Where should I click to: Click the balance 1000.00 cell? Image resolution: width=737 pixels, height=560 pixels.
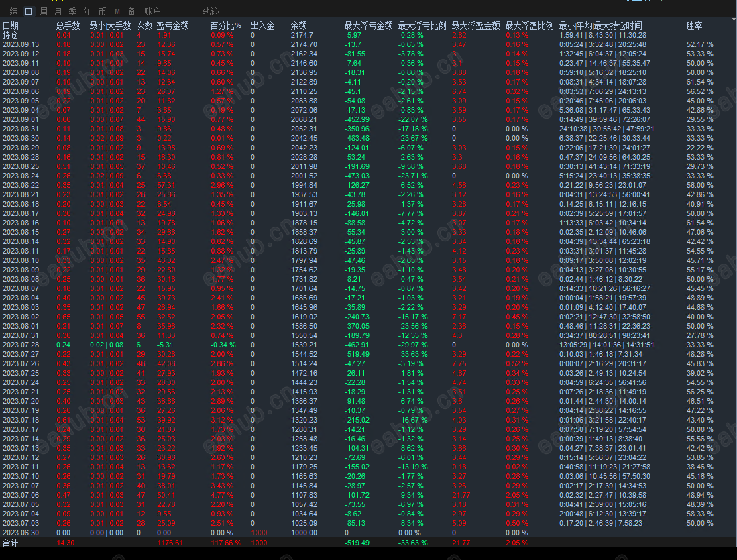pos(304,533)
